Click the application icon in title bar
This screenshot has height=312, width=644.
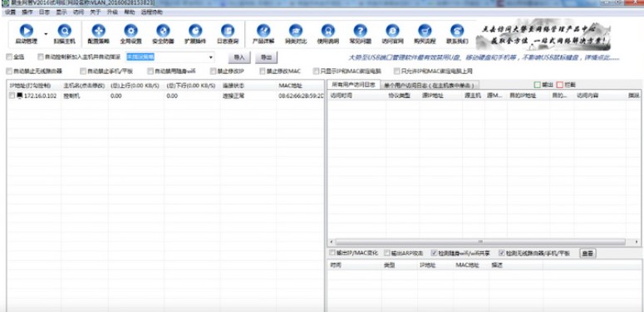pos(5,2)
